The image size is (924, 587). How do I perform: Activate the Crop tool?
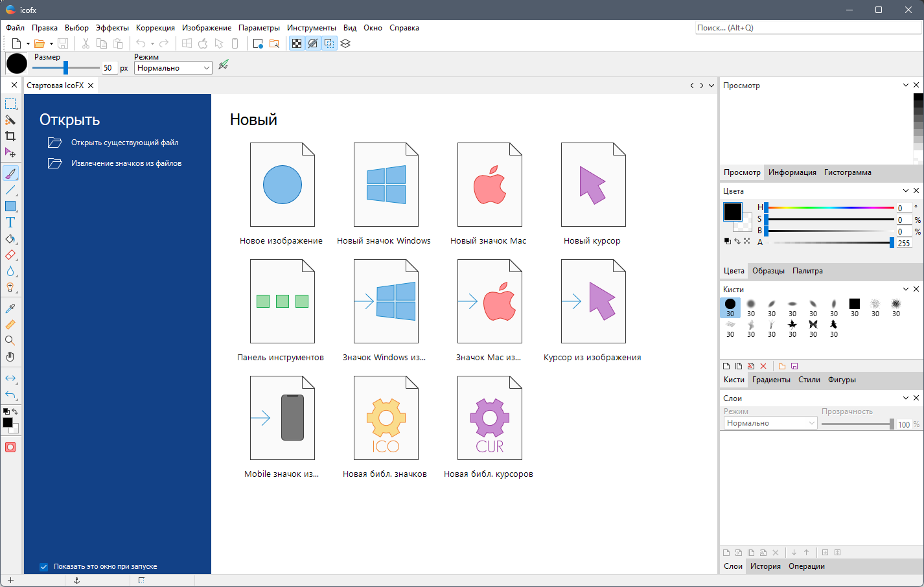(x=10, y=137)
